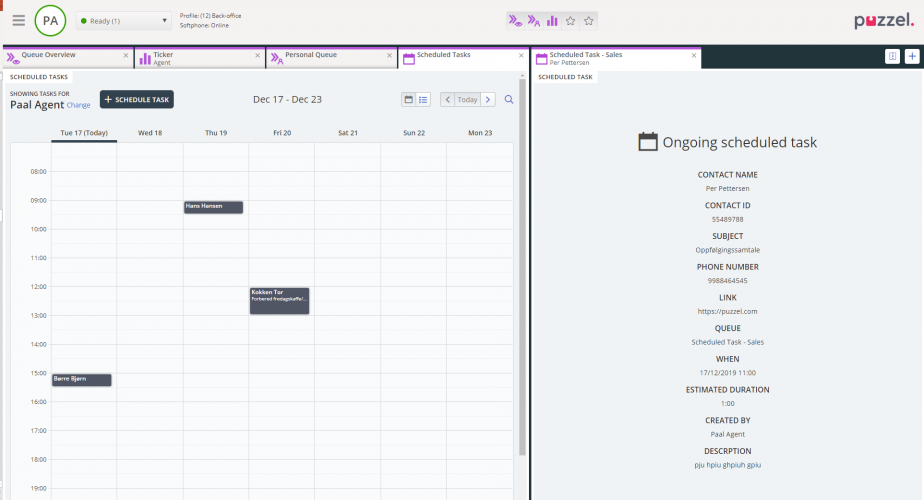Click the PA agent avatar

pyautogui.click(x=50, y=20)
